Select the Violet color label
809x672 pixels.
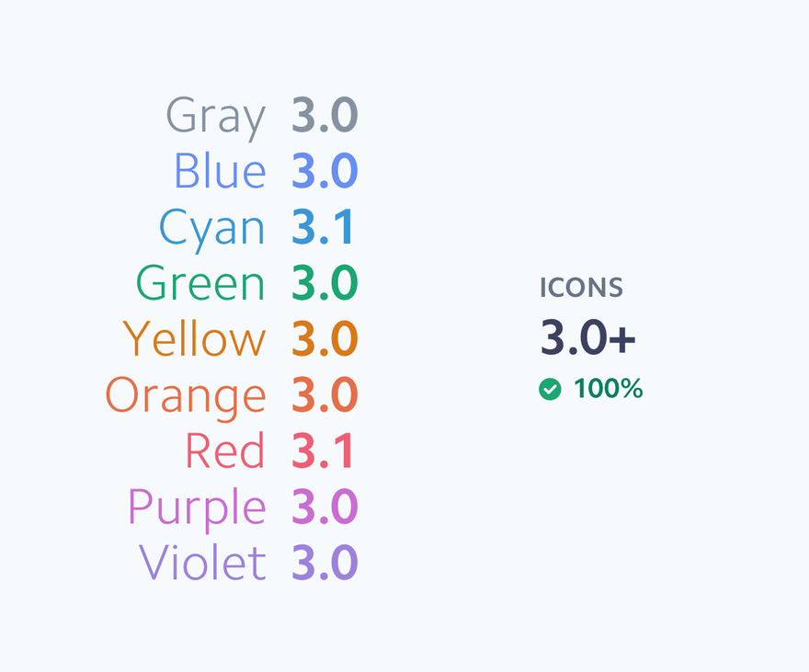click(x=202, y=563)
